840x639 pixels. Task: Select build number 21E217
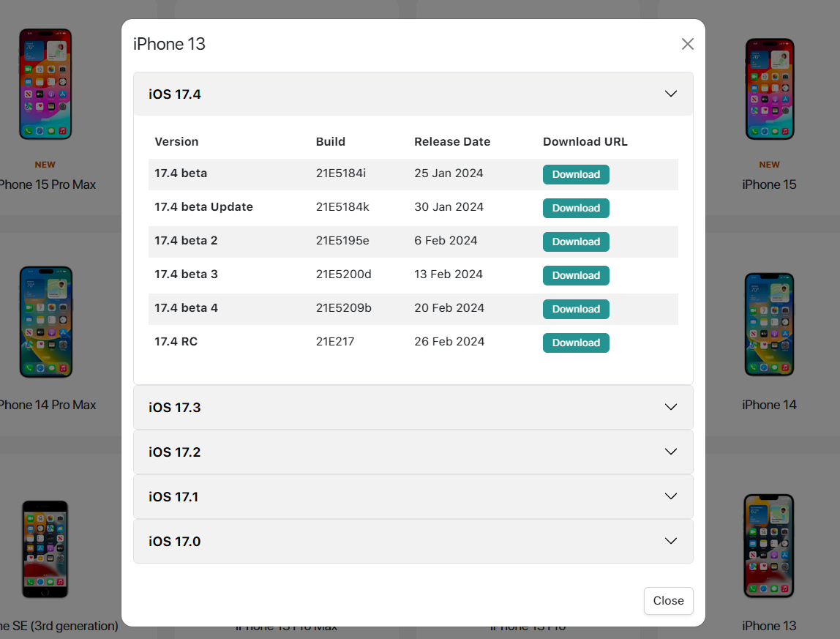[335, 342]
